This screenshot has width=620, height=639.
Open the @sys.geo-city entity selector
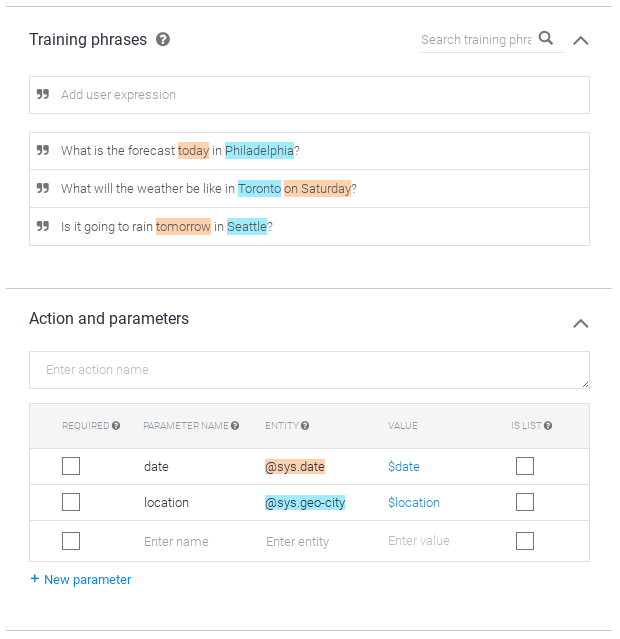click(305, 503)
